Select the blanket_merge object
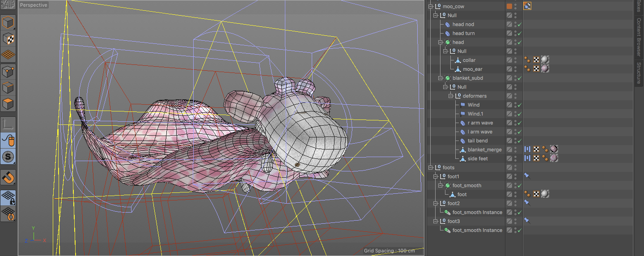This screenshot has width=644, height=256. (484, 149)
